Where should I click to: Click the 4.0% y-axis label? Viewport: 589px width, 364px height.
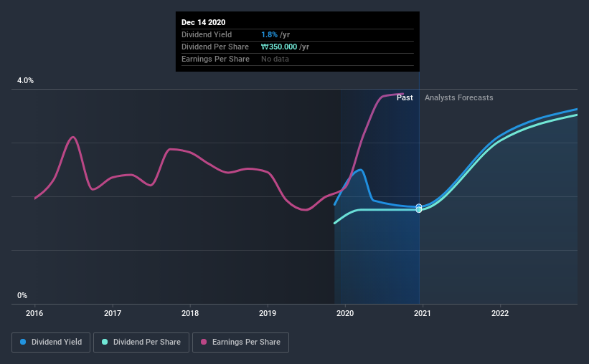pos(25,80)
